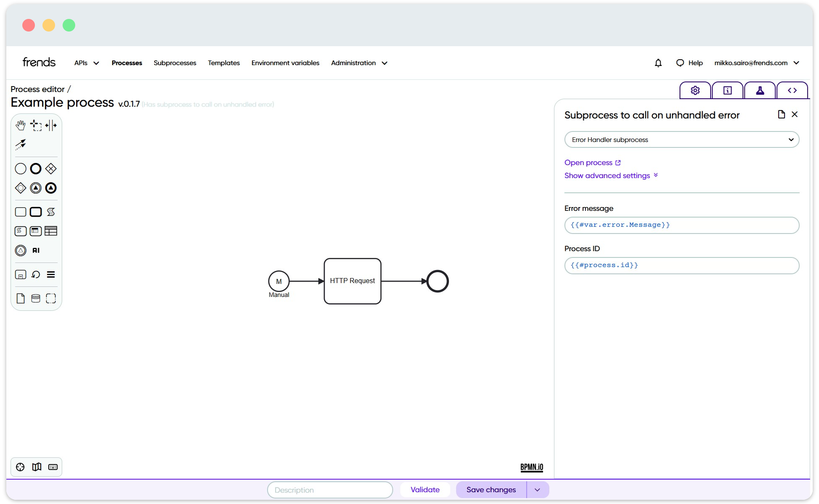Open keyboard shortcuts at bottom left
This screenshot has height=504, width=819.
point(52,467)
